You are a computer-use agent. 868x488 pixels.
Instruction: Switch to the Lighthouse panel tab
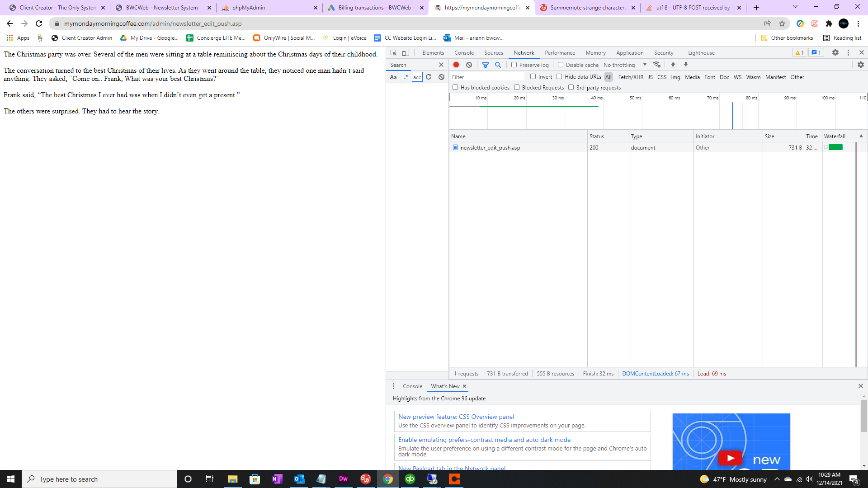click(701, 53)
